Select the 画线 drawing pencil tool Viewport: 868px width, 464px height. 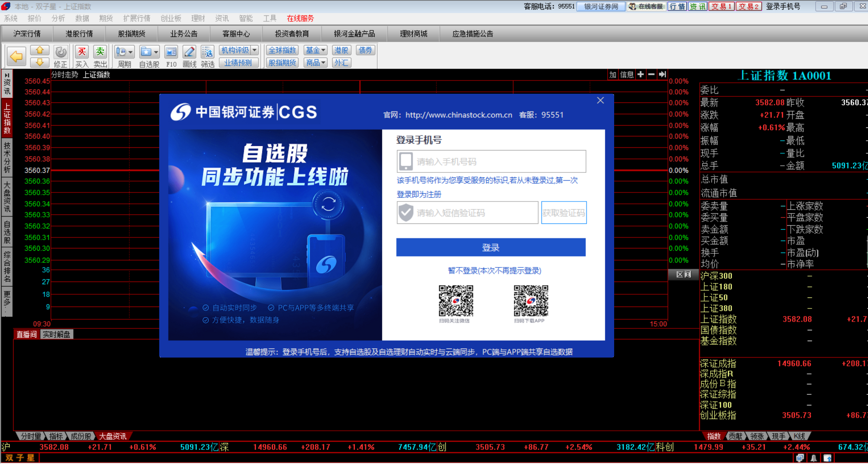click(189, 56)
